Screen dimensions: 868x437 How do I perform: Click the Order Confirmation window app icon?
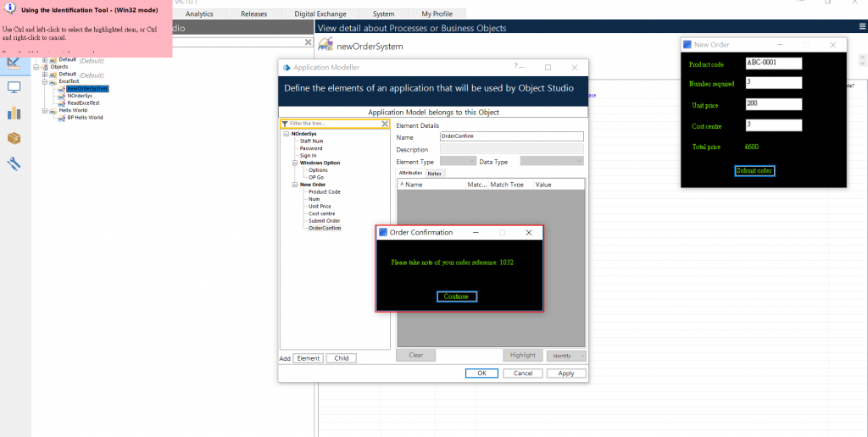coord(382,232)
